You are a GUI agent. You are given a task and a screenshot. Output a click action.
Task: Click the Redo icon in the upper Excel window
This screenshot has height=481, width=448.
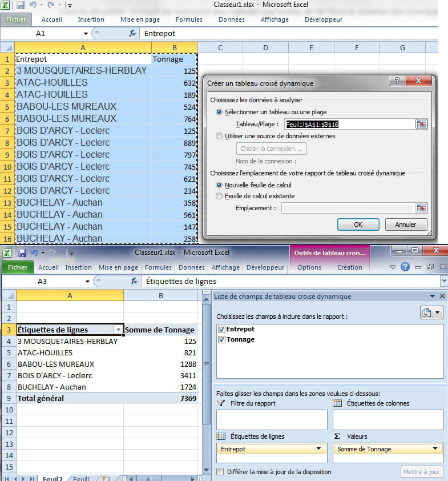(x=51, y=5)
